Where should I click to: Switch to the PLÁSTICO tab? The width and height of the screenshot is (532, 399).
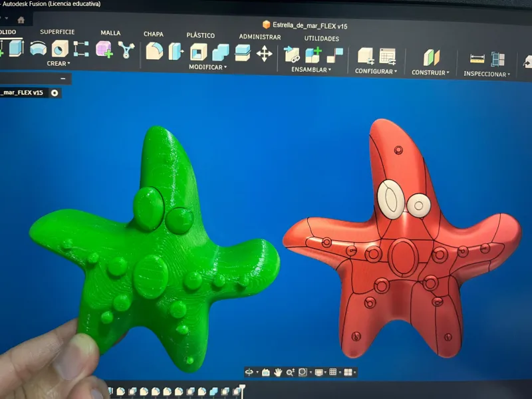pyautogui.click(x=201, y=35)
